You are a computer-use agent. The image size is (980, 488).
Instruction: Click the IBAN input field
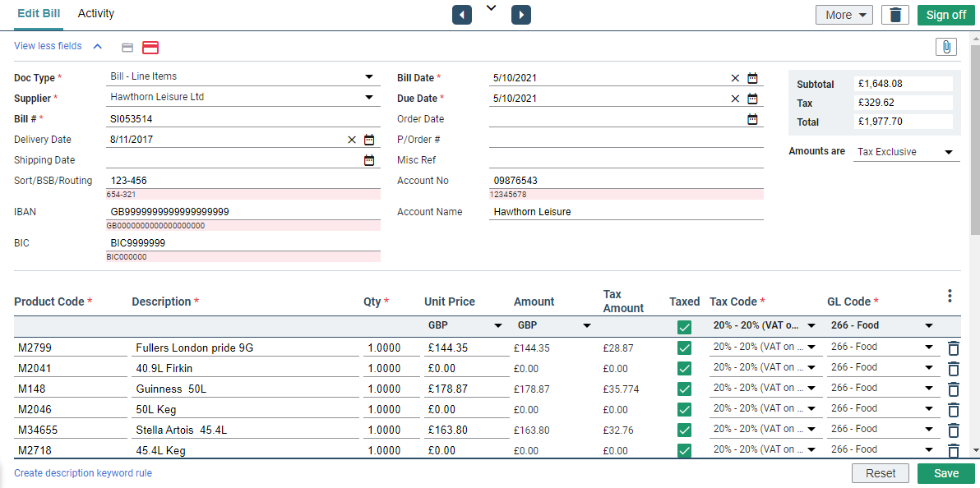click(243, 212)
